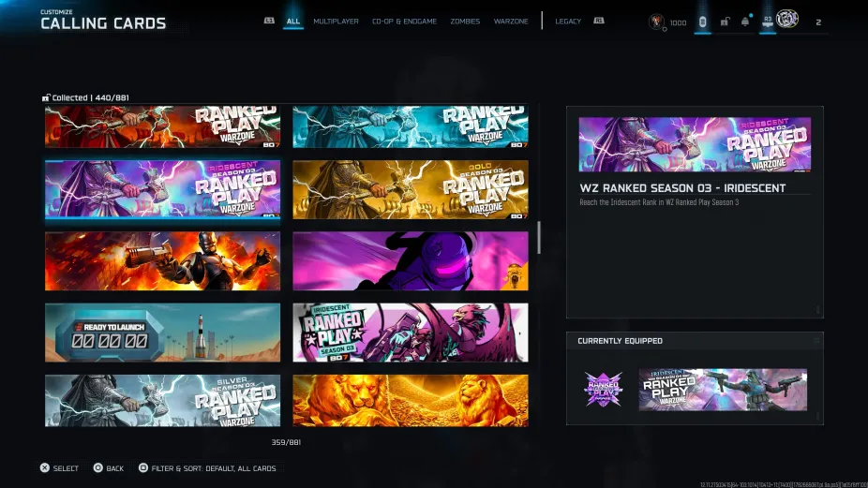
Task: Click the card grid vertical scrollbar
Action: click(539, 237)
